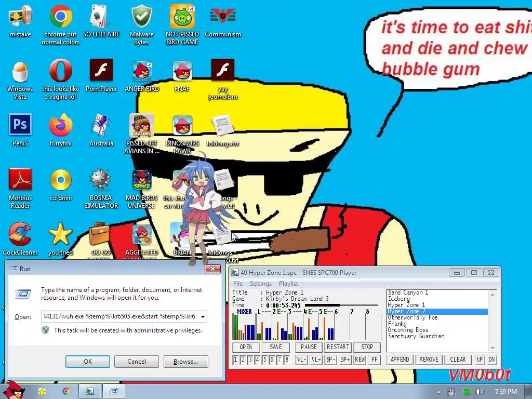
Task: Open the 'Morbius Reader' Adobe icon
Action: coord(20,180)
